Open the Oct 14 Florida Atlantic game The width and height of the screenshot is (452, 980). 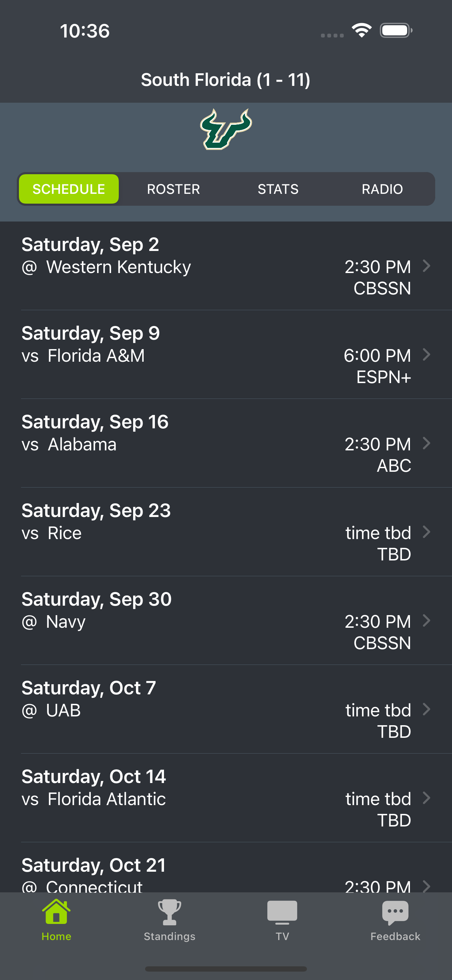tap(226, 798)
